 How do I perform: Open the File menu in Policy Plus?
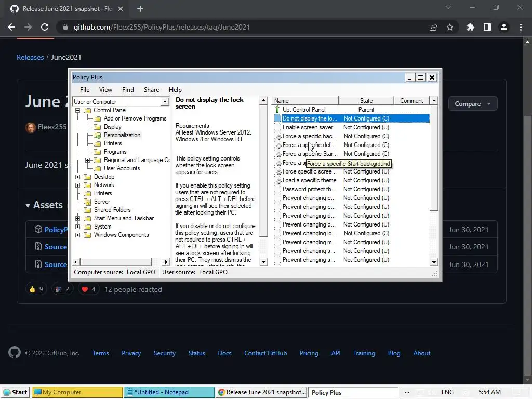click(85, 90)
